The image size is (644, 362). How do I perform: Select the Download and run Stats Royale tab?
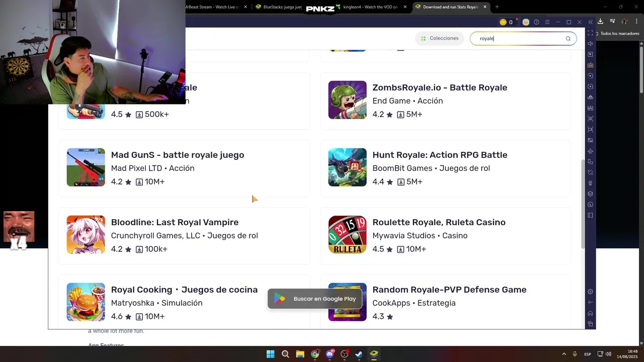coord(451,7)
